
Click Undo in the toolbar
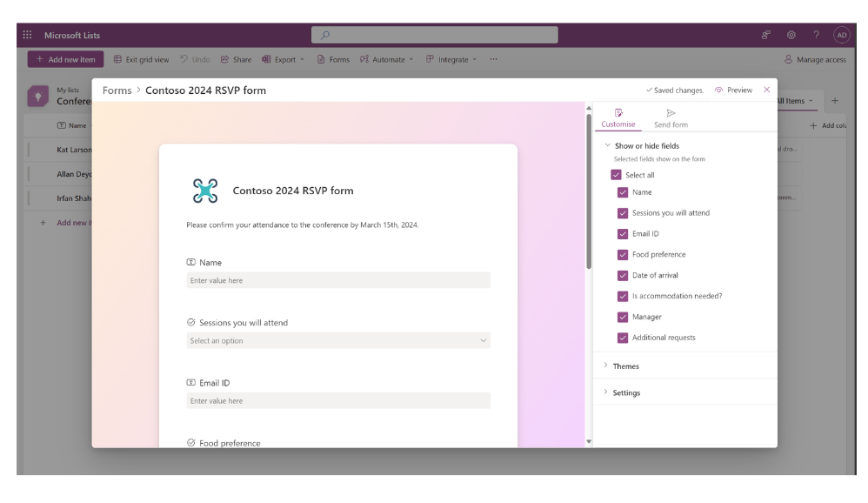[195, 59]
